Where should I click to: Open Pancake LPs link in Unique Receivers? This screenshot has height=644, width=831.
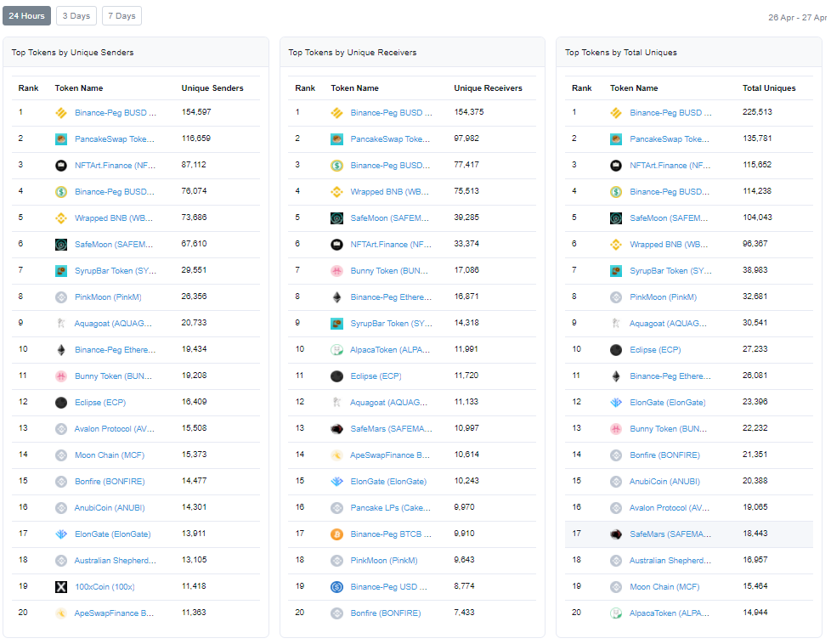391,508
